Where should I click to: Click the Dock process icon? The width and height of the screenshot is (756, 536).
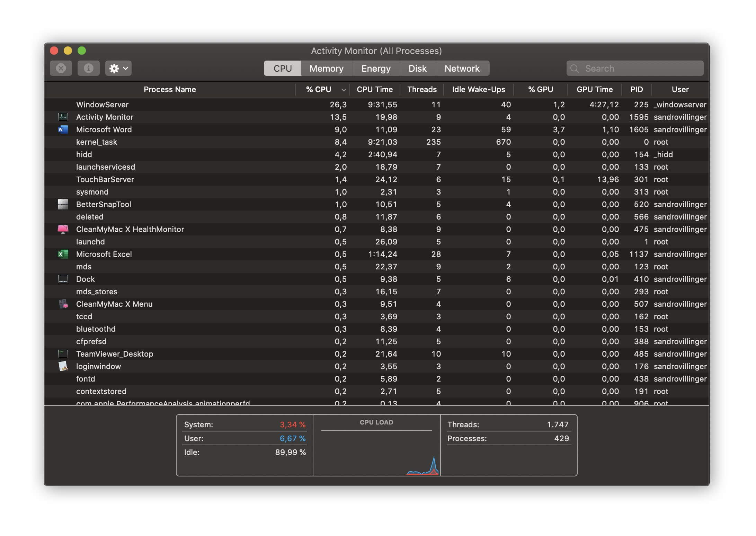coord(63,279)
